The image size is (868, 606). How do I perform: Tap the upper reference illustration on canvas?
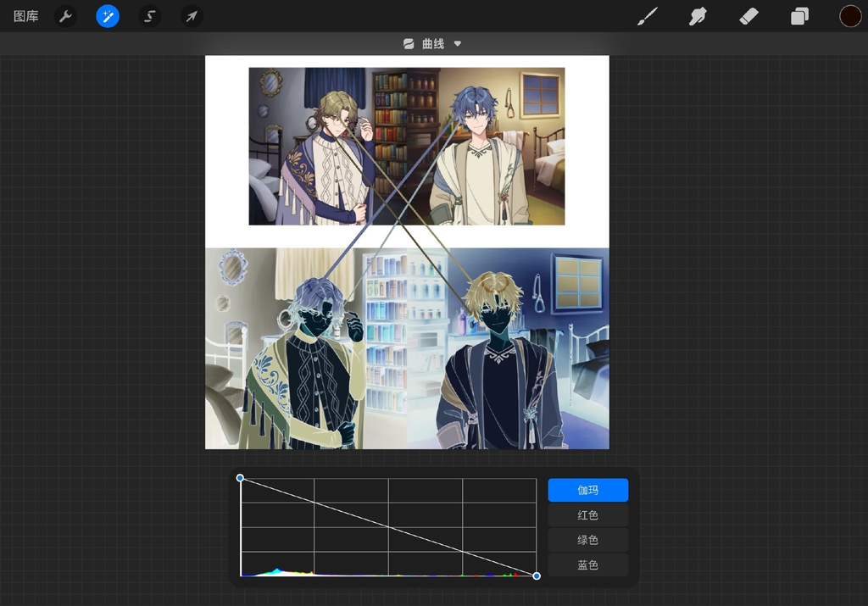tap(407, 146)
